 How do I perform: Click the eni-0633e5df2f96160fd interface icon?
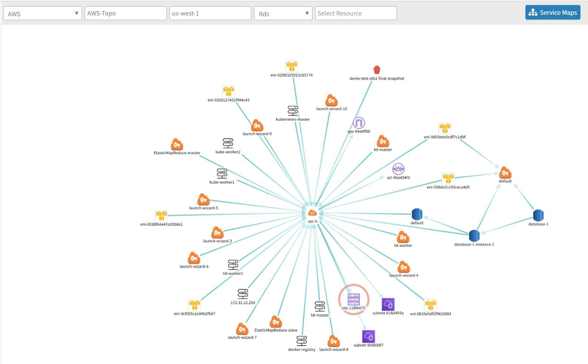click(x=430, y=304)
